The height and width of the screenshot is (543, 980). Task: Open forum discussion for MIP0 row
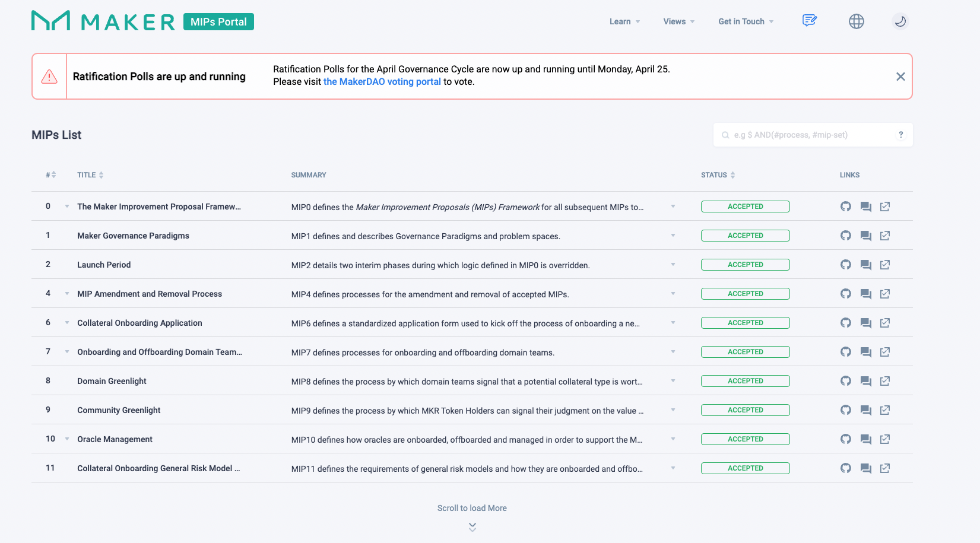(866, 207)
